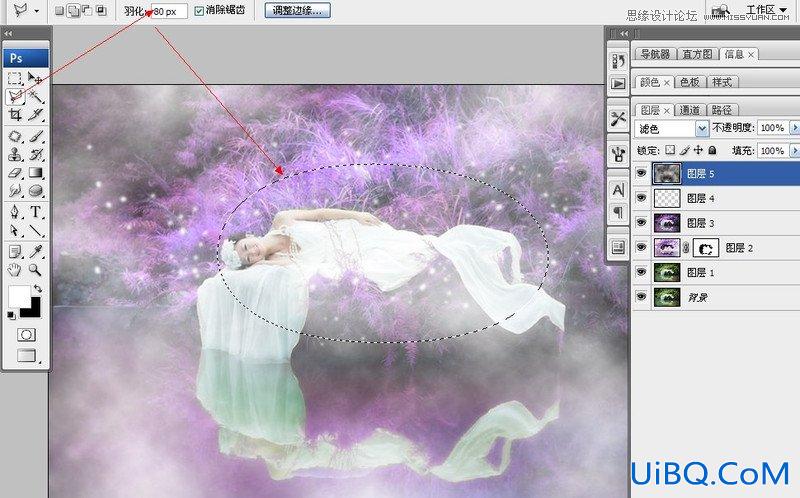Image resolution: width=800 pixels, height=498 pixels.
Task: Select the History Brush tool
Action: click(x=35, y=154)
